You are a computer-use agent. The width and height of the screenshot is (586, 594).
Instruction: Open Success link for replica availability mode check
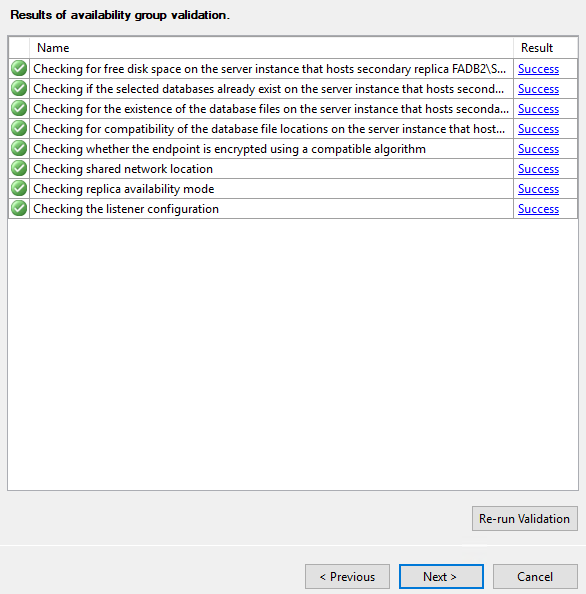(x=538, y=189)
